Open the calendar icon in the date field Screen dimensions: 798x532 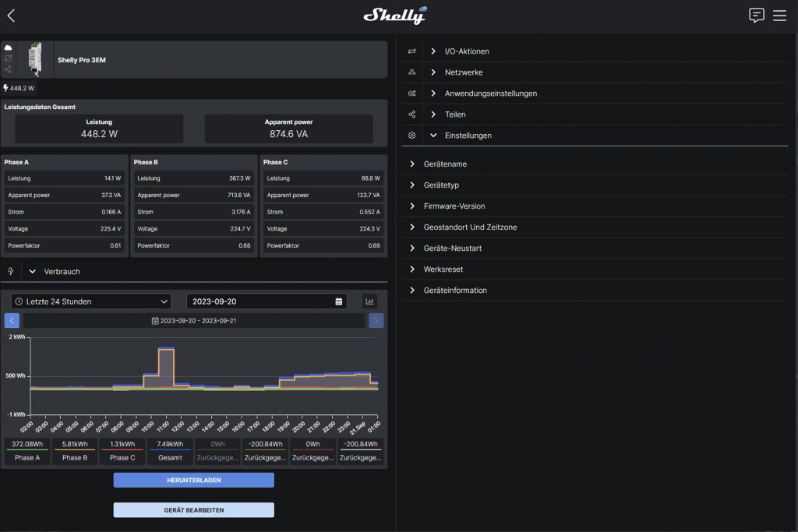click(x=338, y=301)
